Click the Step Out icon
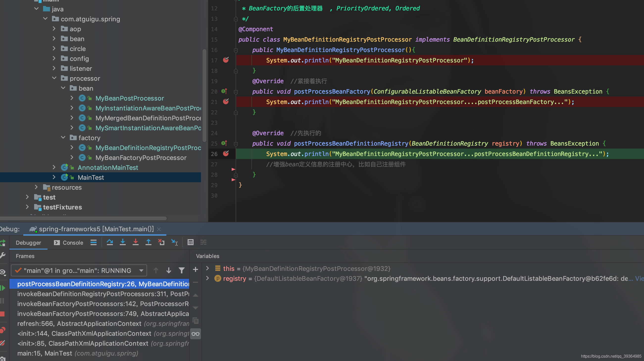Screen dimensions: 644x361 click(148, 242)
